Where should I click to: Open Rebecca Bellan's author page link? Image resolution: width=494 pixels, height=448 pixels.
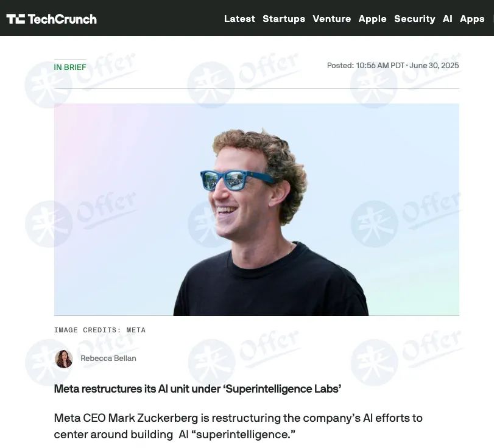tap(108, 359)
